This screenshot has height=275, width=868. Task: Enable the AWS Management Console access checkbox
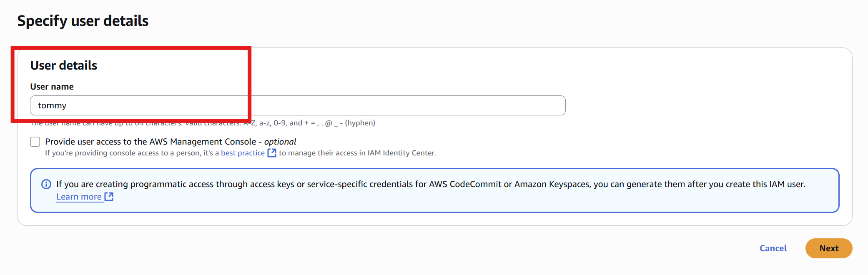point(35,142)
